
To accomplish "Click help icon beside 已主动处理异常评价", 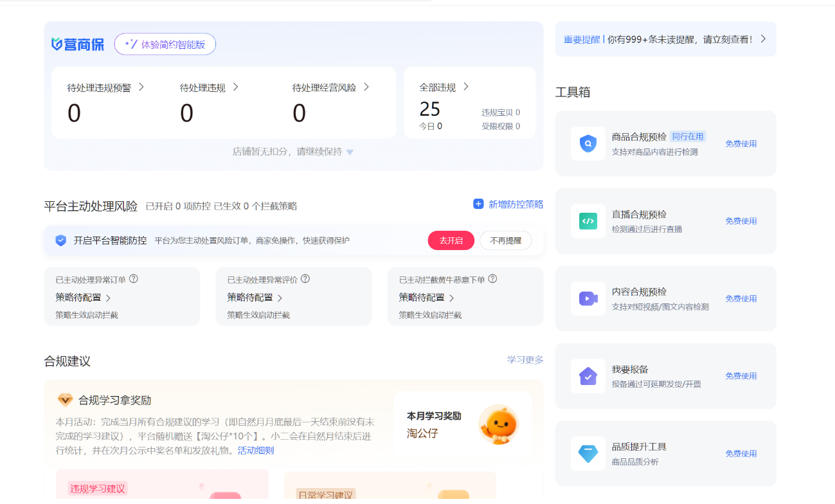I will pos(305,279).
